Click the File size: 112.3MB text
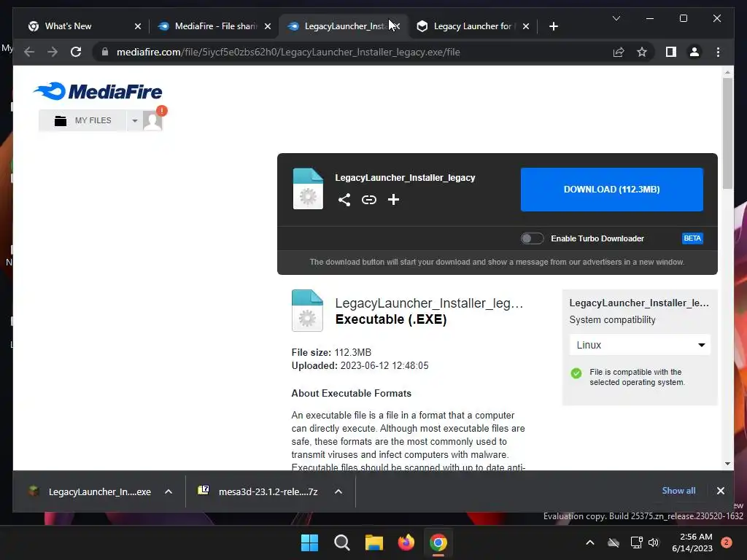Image resolution: width=747 pixels, height=560 pixels. click(x=331, y=352)
